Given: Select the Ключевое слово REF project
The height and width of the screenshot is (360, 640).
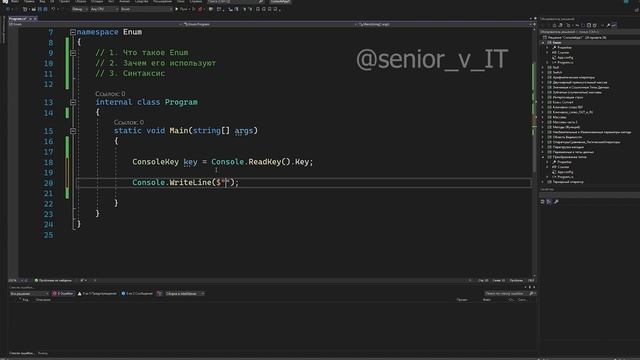Looking at the screenshot, I should (x=567, y=107).
